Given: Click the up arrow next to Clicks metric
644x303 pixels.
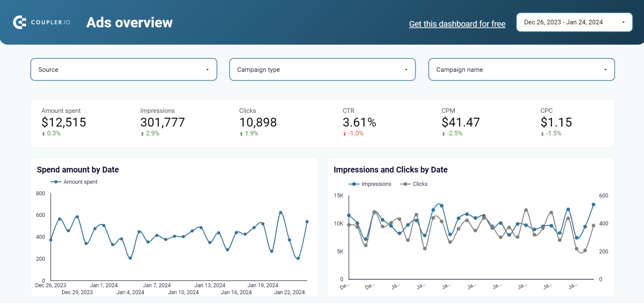Looking at the screenshot, I should tap(241, 133).
